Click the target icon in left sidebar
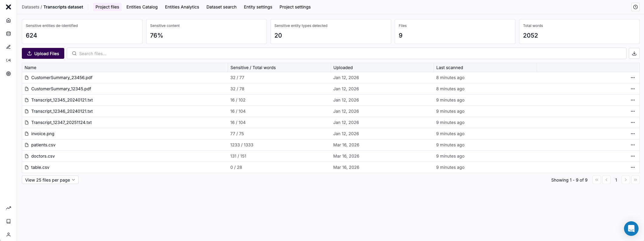The height and width of the screenshot is (241, 644). [x=8, y=74]
